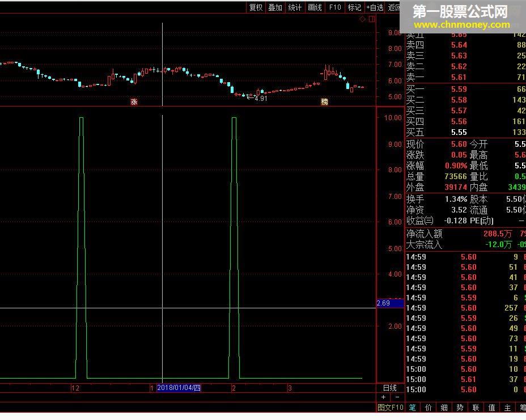Click the 外盘 39174 value
The height and width of the screenshot is (420, 526).
click(x=456, y=187)
